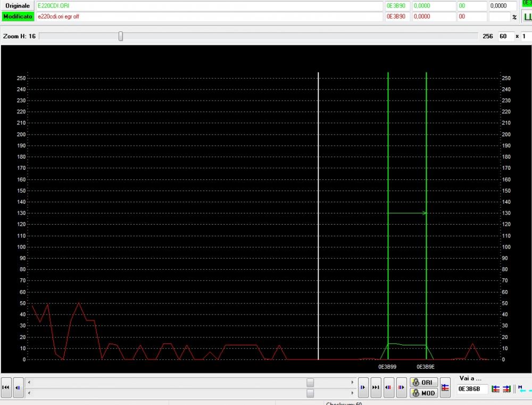Click the left-aligned marker icon beside Vai a field
This screenshot has height=405, width=532.
pyautogui.click(x=495, y=389)
